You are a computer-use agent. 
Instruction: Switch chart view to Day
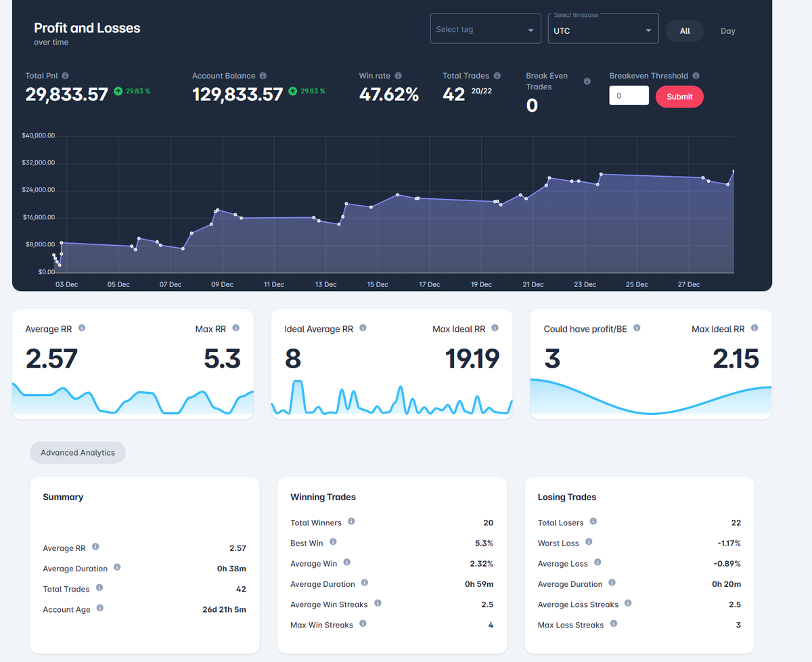pos(727,31)
